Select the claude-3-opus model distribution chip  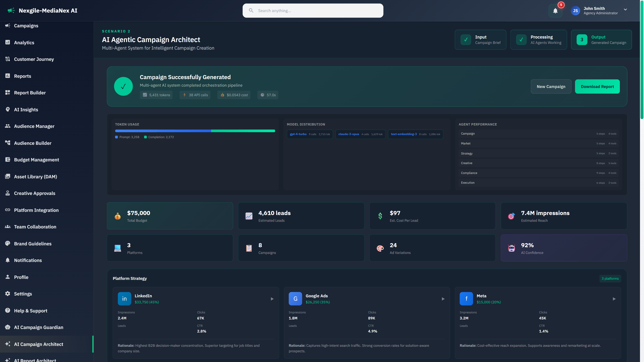pos(360,134)
